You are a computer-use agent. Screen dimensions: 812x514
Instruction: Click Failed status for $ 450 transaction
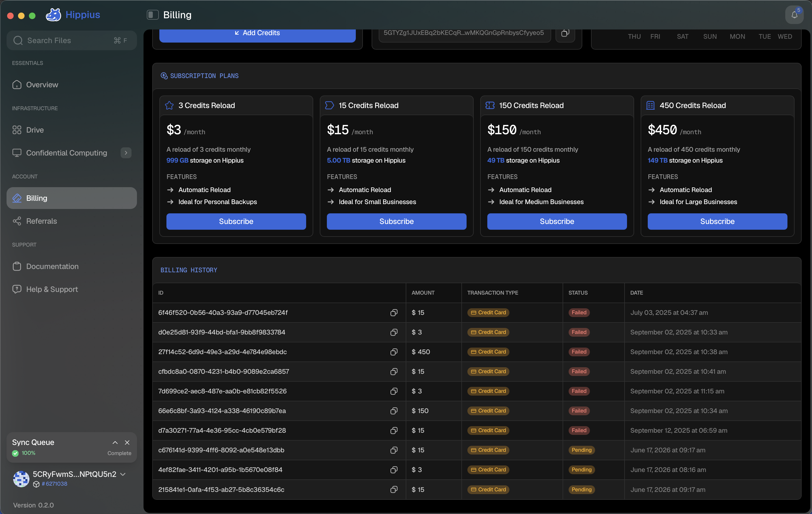tap(579, 352)
